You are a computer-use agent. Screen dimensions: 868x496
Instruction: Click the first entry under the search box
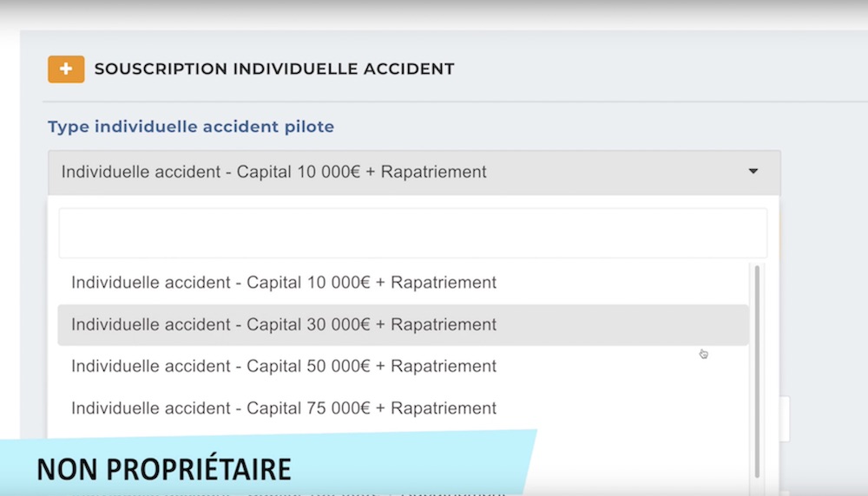click(x=284, y=283)
